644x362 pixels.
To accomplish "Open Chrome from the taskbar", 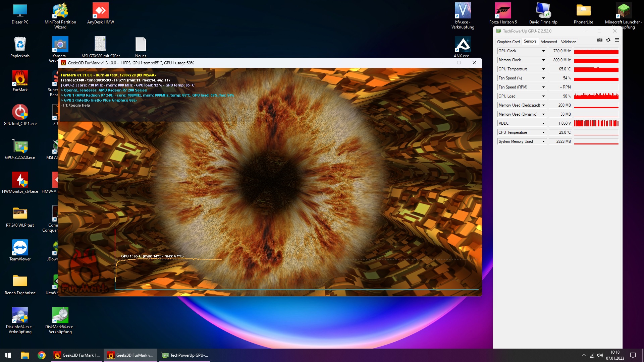I will click(42, 355).
